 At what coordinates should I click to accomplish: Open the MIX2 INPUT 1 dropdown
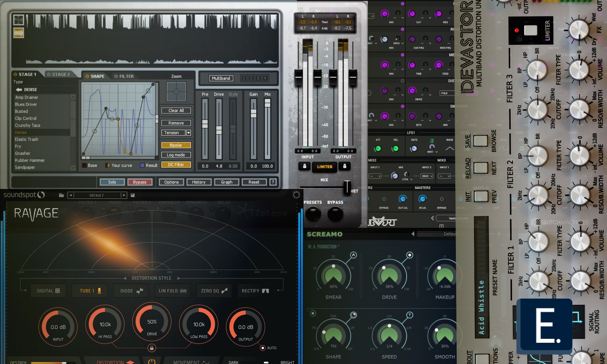point(375,176)
